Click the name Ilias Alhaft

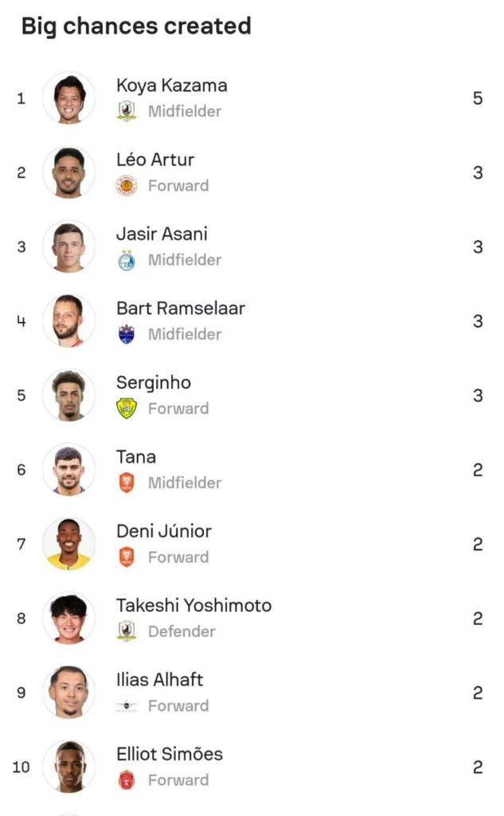pyautogui.click(x=160, y=680)
